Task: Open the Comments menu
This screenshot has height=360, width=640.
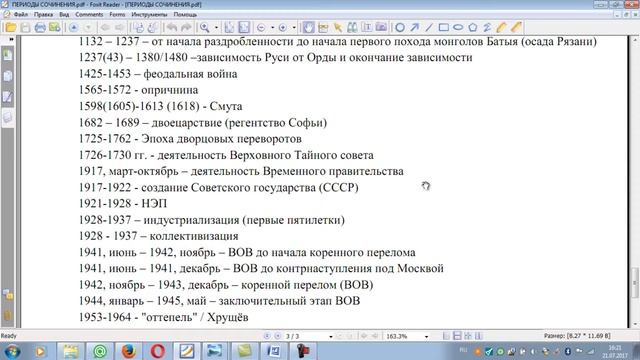Action: (x=89, y=14)
